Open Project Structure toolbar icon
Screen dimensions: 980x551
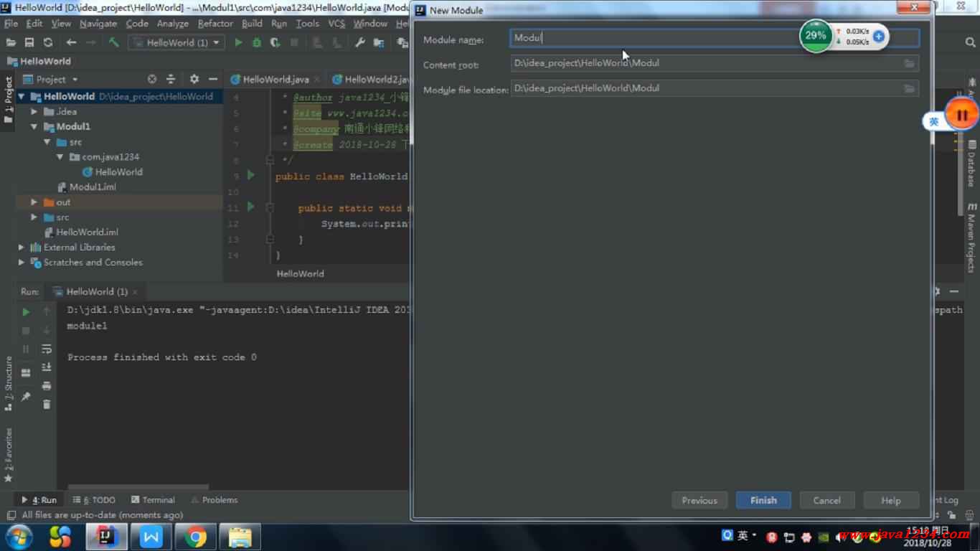(x=379, y=42)
